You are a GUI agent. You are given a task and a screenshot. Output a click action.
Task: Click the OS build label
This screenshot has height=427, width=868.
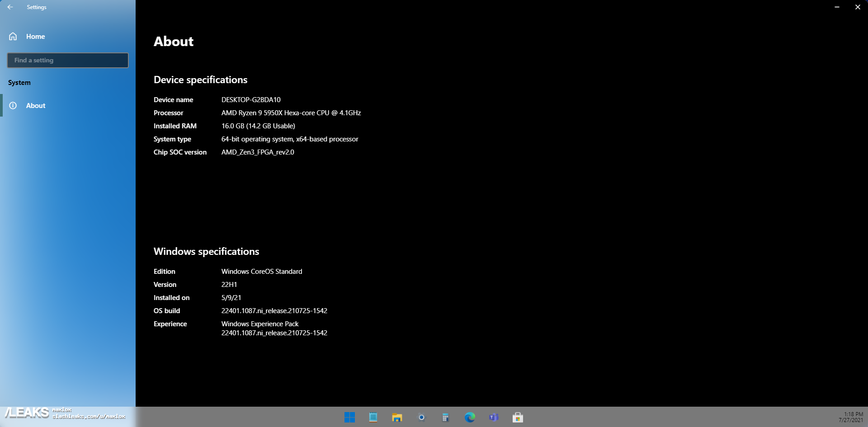click(167, 311)
